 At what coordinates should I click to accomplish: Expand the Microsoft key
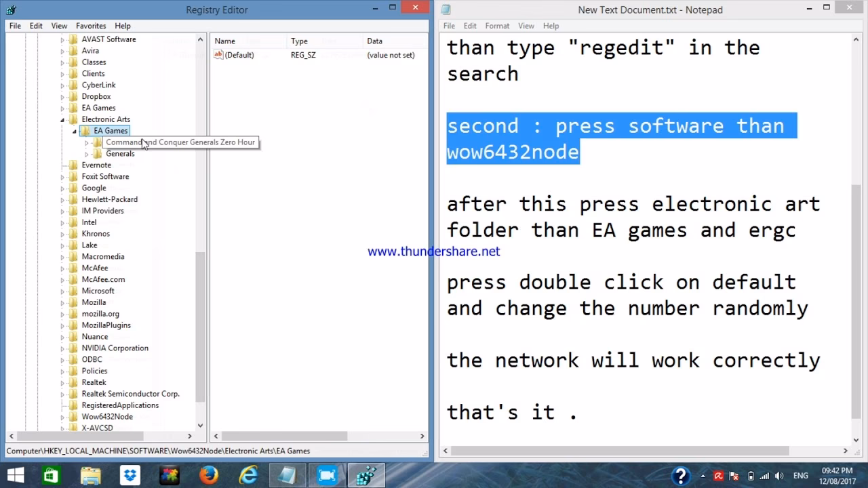[62, 291]
